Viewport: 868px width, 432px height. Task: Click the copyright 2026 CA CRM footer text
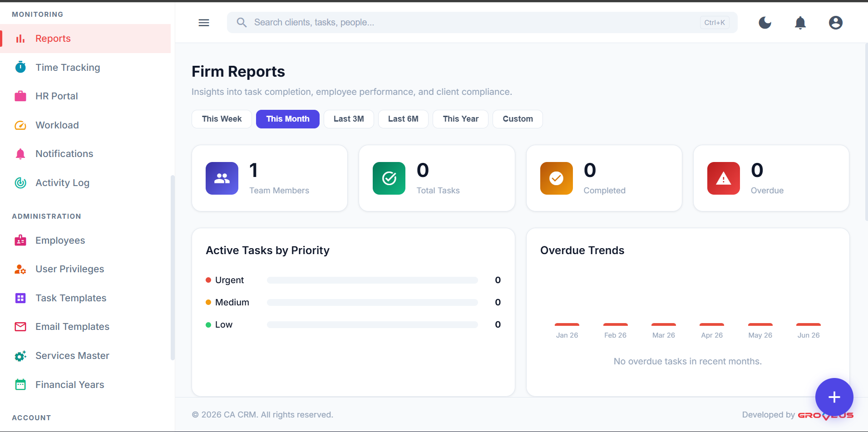[x=262, y=415]
